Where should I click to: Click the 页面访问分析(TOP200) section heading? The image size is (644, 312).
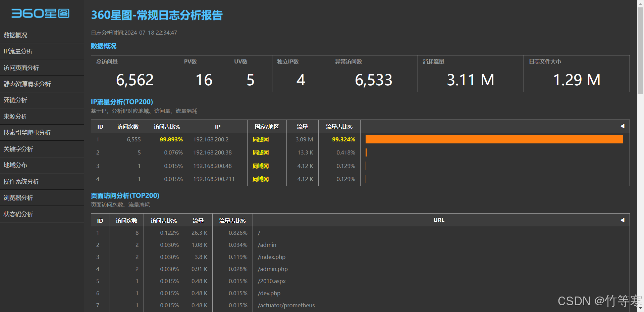[x=125, y=195]
